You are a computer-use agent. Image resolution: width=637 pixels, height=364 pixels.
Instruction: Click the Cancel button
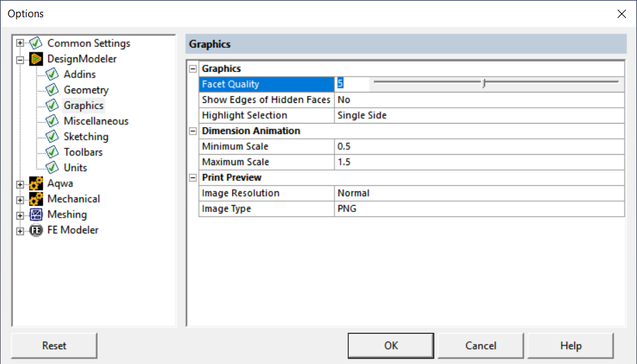(481, 346)
